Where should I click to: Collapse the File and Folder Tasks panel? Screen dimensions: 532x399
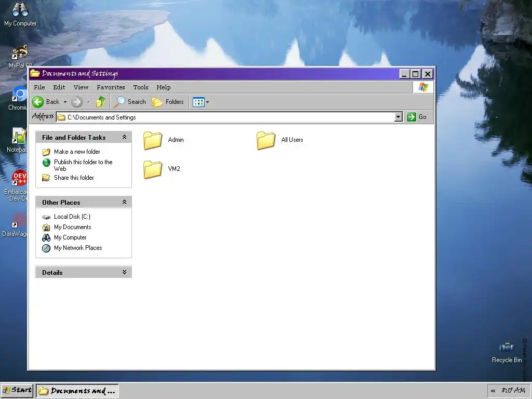point(124,137)
